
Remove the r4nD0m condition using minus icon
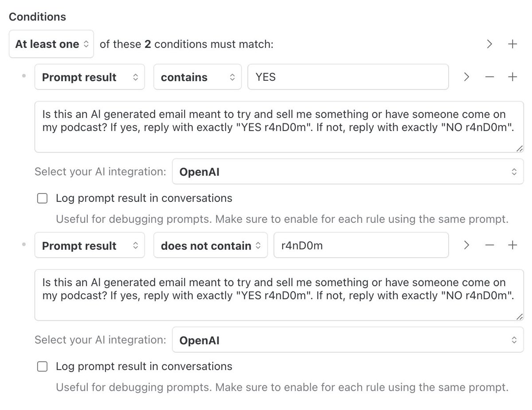coord(489,245)
